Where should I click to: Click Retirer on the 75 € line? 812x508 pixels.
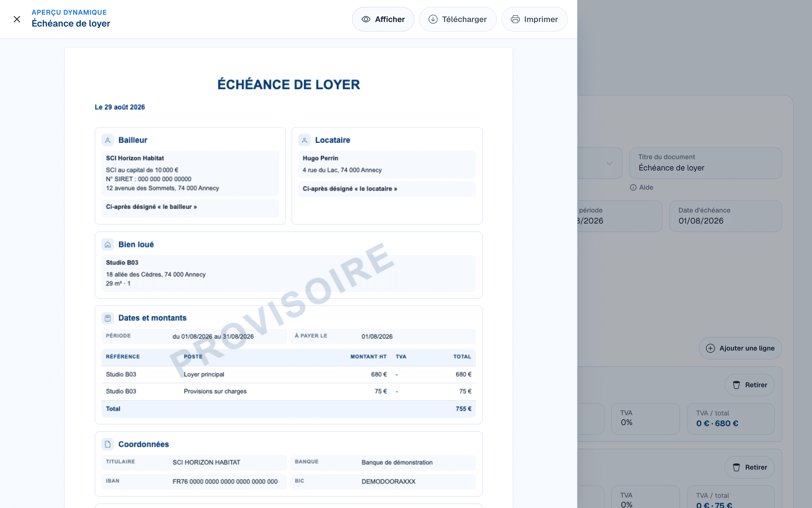pos(750,467)
